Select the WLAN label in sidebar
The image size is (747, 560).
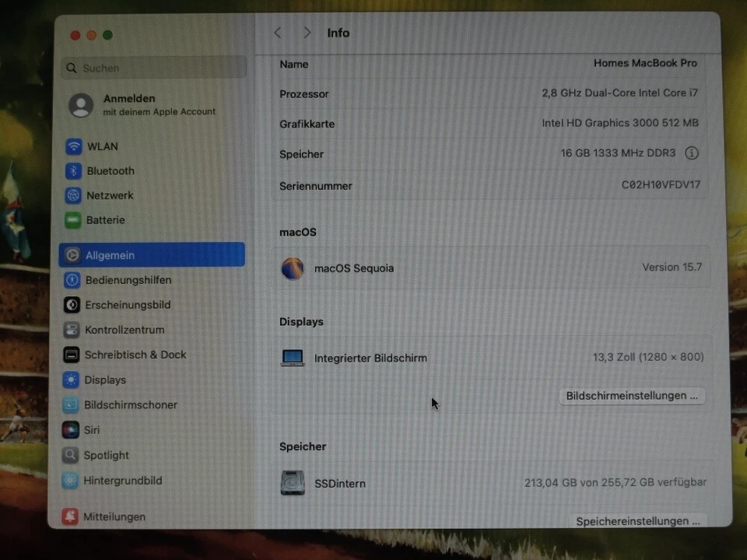click(x=103, y=146)
